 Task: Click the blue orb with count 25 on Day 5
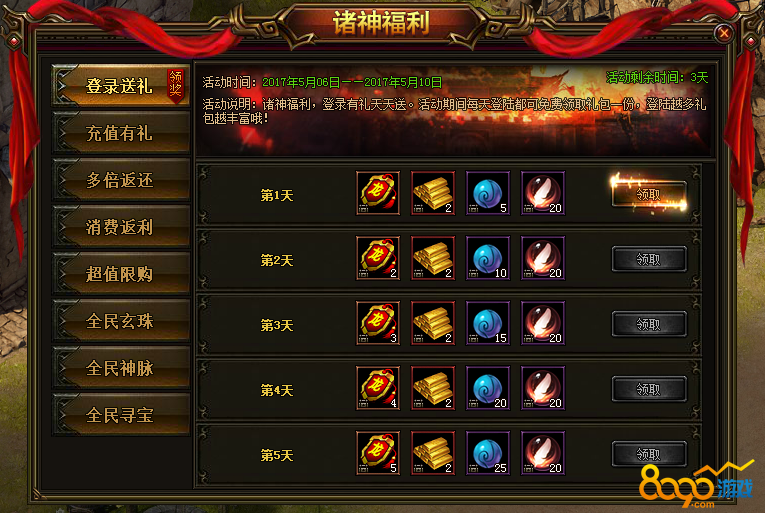point(488,452)
